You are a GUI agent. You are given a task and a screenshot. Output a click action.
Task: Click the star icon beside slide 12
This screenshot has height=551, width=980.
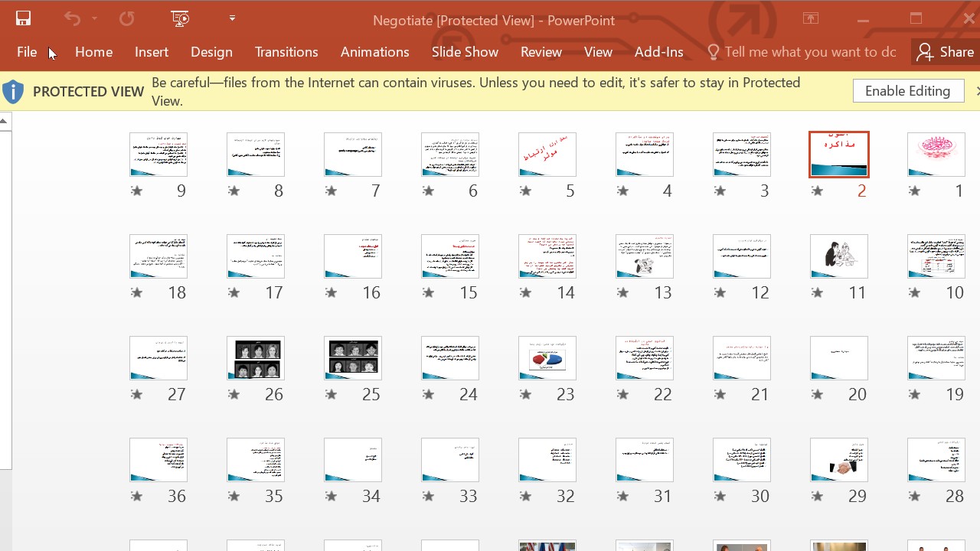coord(720,293)
